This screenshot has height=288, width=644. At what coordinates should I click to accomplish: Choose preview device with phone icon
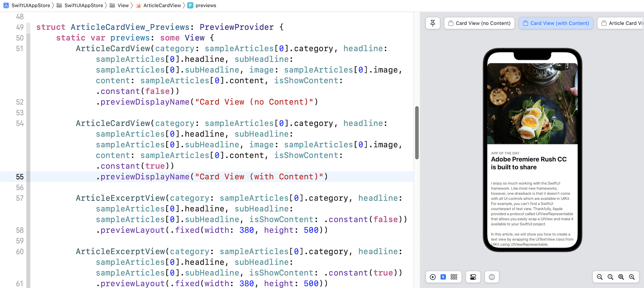[492, 277]
